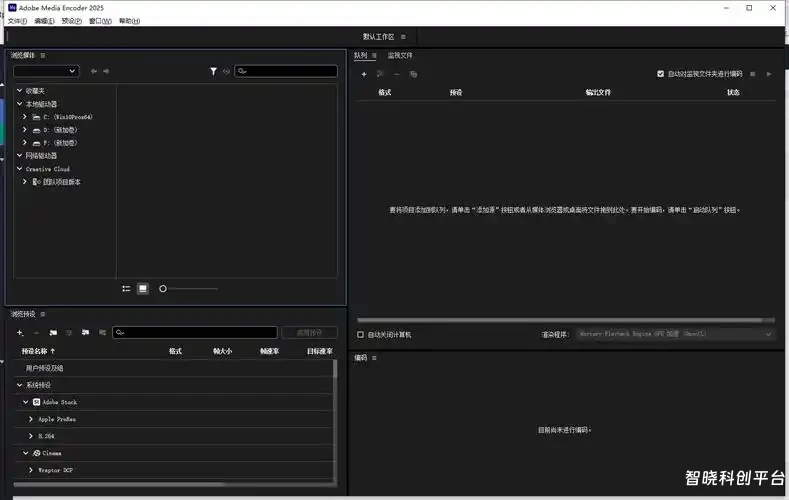Viewport: 789px width, 500px height.
Task: Click the 默认工作区 workspace label
Action: pyautogui.click(x=378, y=37)
